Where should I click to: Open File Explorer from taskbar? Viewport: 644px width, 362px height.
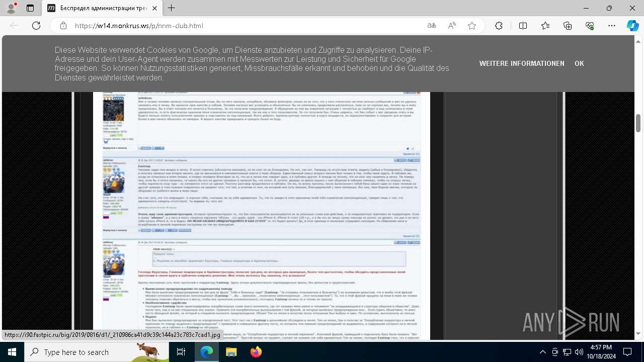pos(231,352)
